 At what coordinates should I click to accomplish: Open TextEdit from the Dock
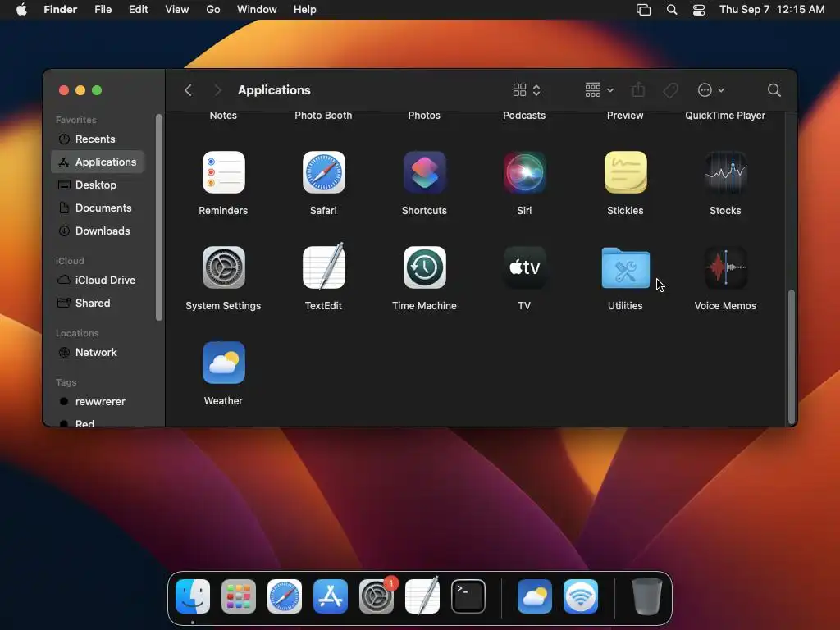point(422,596)
